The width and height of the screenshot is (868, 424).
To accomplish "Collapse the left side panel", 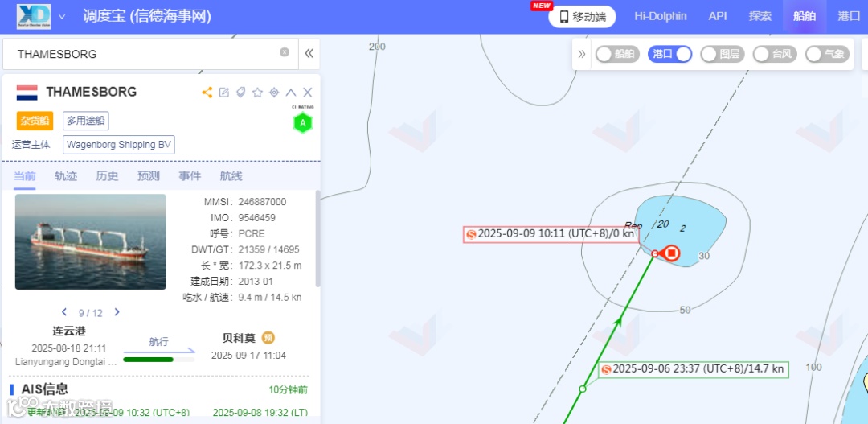I will [309, 53].
